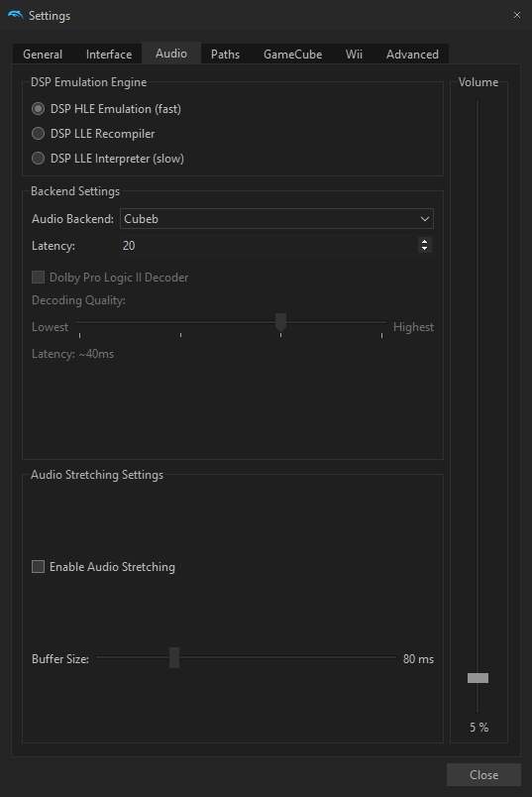Click the Dolphin logo icon in title bar
This screenshot has height=797, width=532.
[15, 15]
